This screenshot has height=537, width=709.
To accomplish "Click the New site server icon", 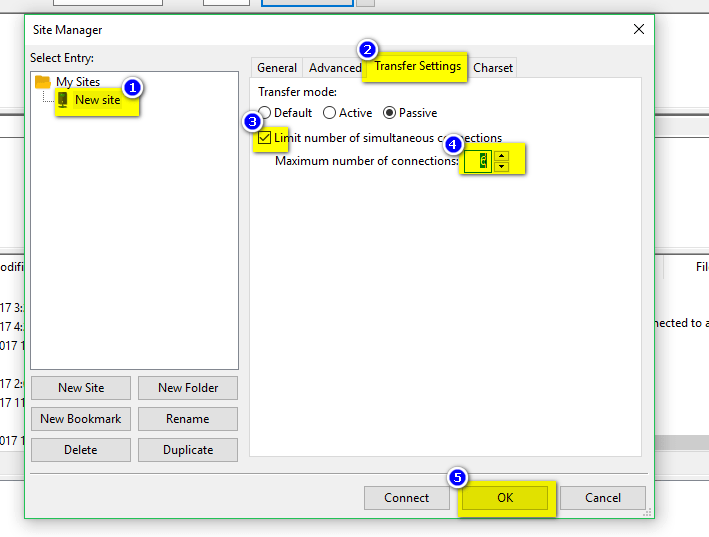I will [63, 100].
